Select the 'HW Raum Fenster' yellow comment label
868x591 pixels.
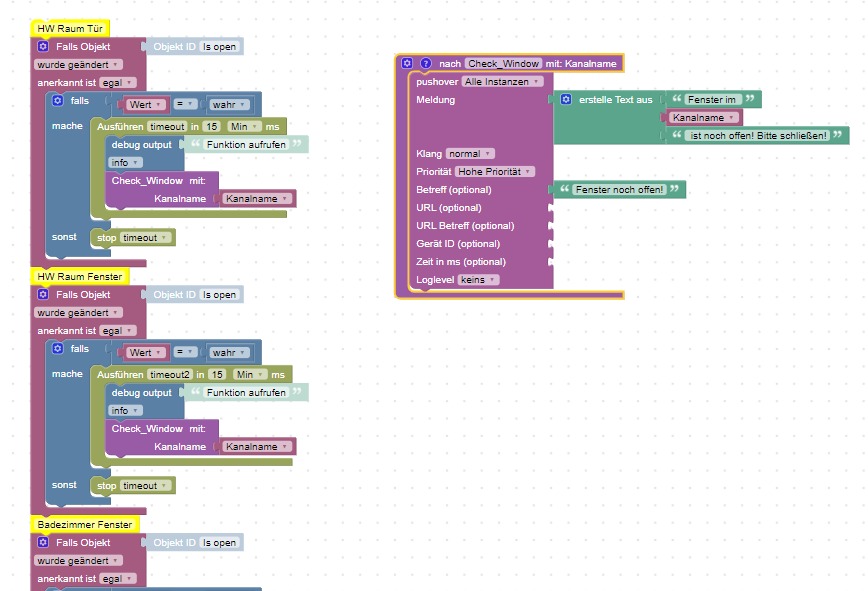tap(80, 276)
